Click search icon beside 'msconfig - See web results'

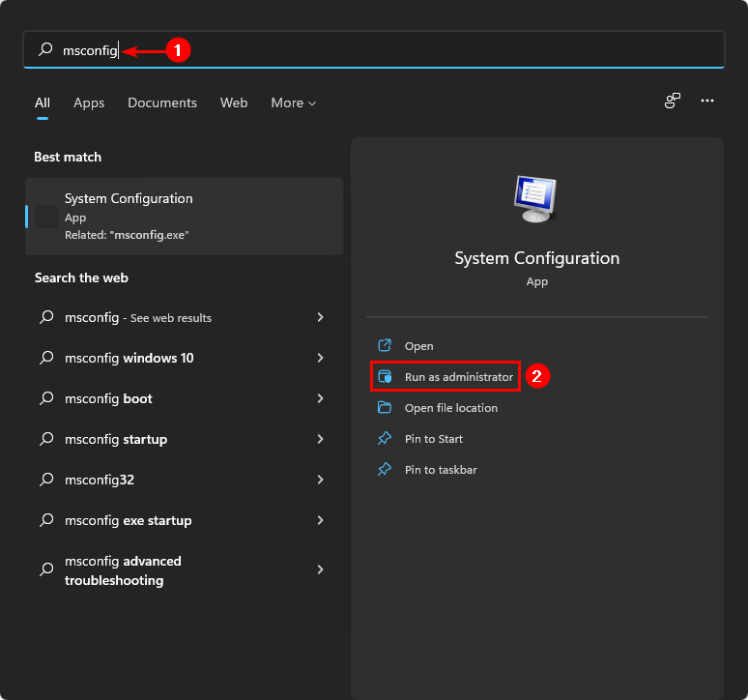tap(46, 317)
